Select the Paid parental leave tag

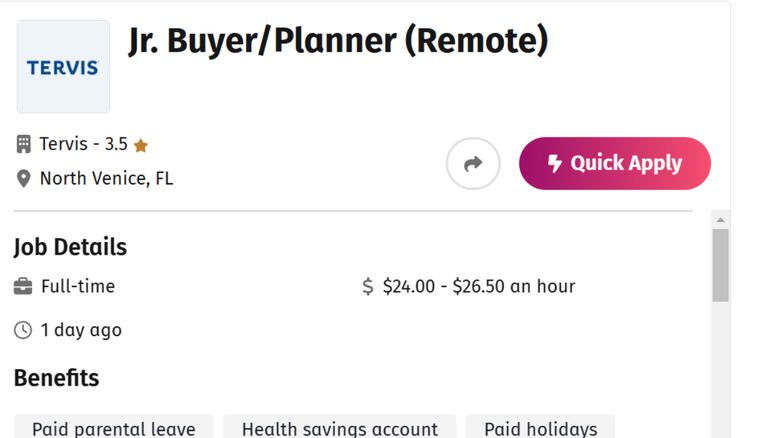(114, 428)
